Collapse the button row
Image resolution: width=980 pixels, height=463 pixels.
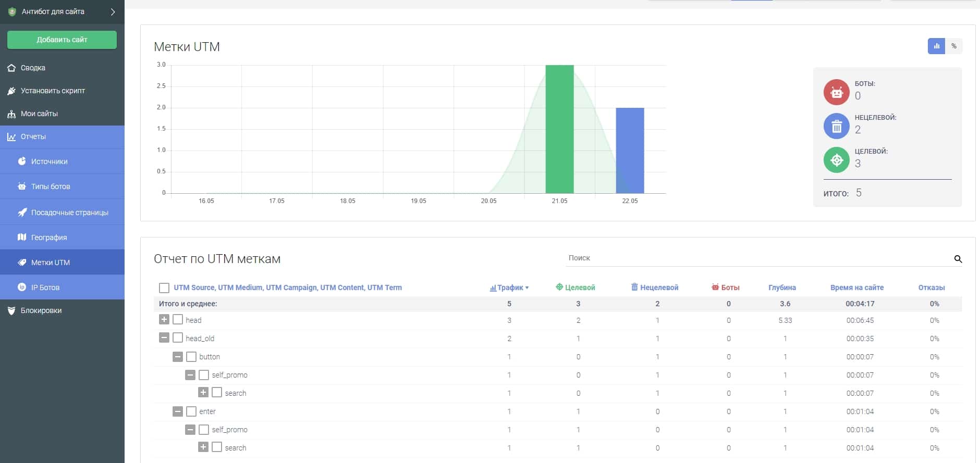coord(178,356)
